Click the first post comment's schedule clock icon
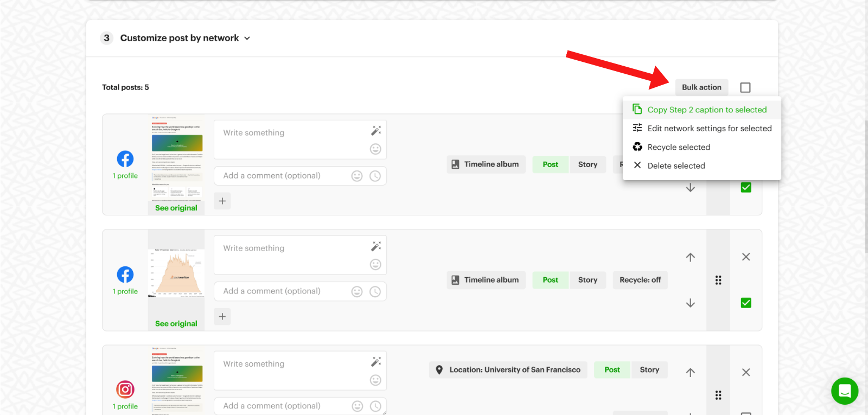The height and width of the screenshot is (415, 868). 375,176
